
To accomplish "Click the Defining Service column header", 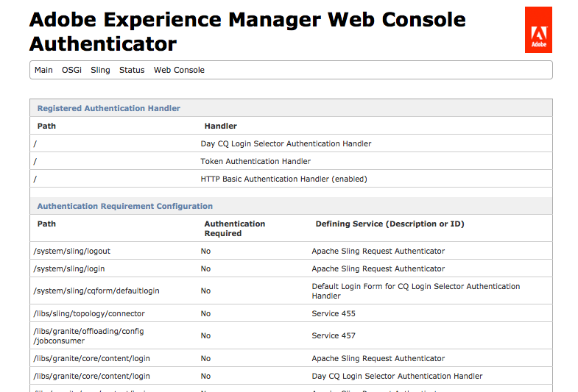I will coord(390,224).
